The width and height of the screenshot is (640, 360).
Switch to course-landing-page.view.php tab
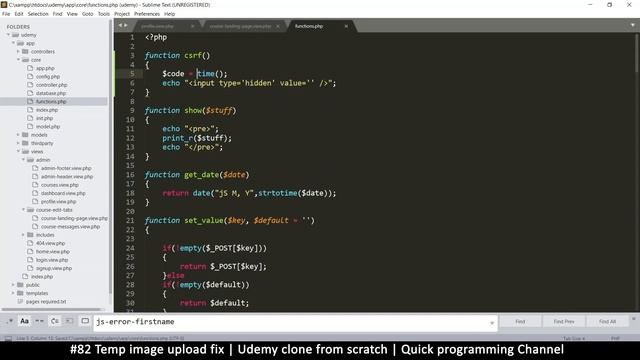240,26
